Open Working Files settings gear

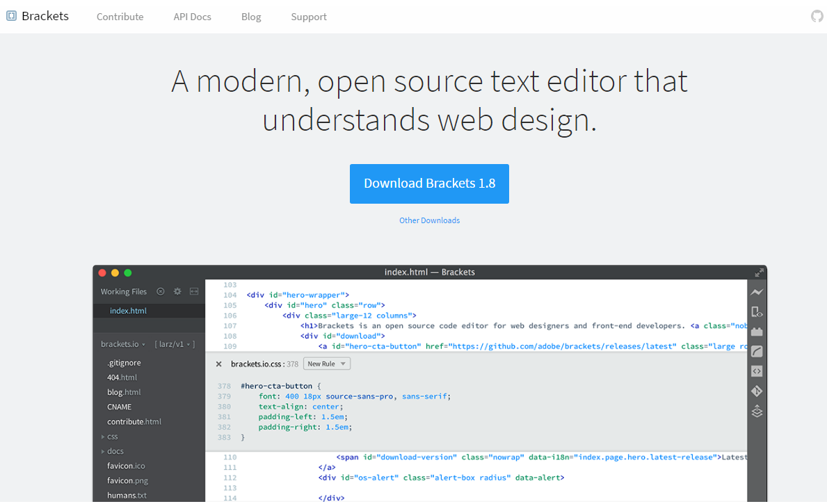(177, 291)
